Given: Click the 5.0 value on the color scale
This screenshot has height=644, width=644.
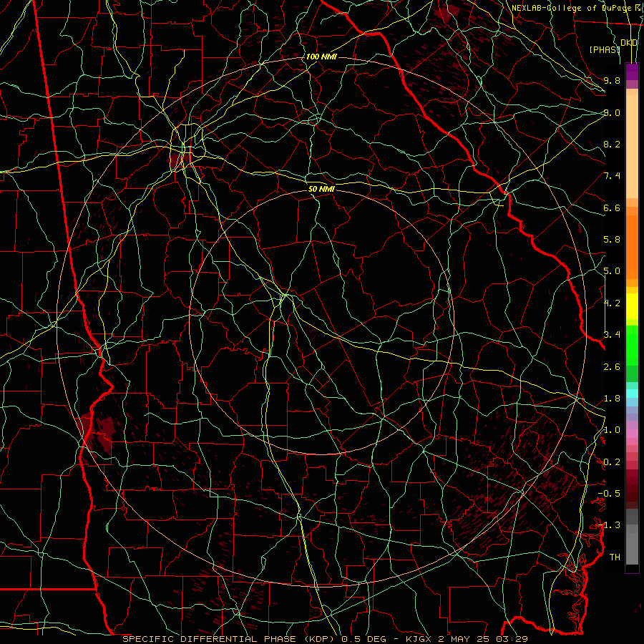Looking at the screenshot, I should 612,271.
